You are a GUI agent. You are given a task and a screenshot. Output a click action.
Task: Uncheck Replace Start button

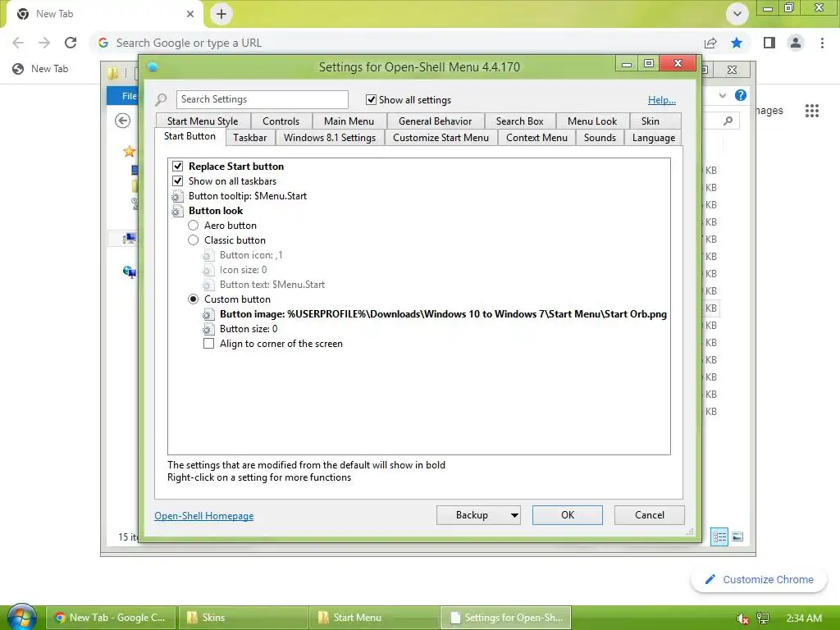178,167
